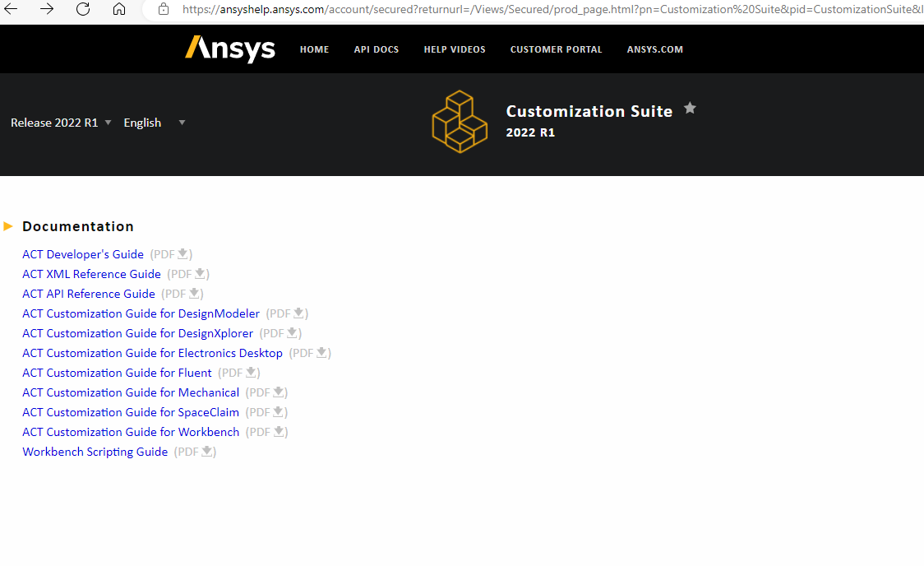Image resolution: width=924 pixels, height=566 pixels.
Task: Collapse the Documentation section triangle
Action: [x=8, y=226]
